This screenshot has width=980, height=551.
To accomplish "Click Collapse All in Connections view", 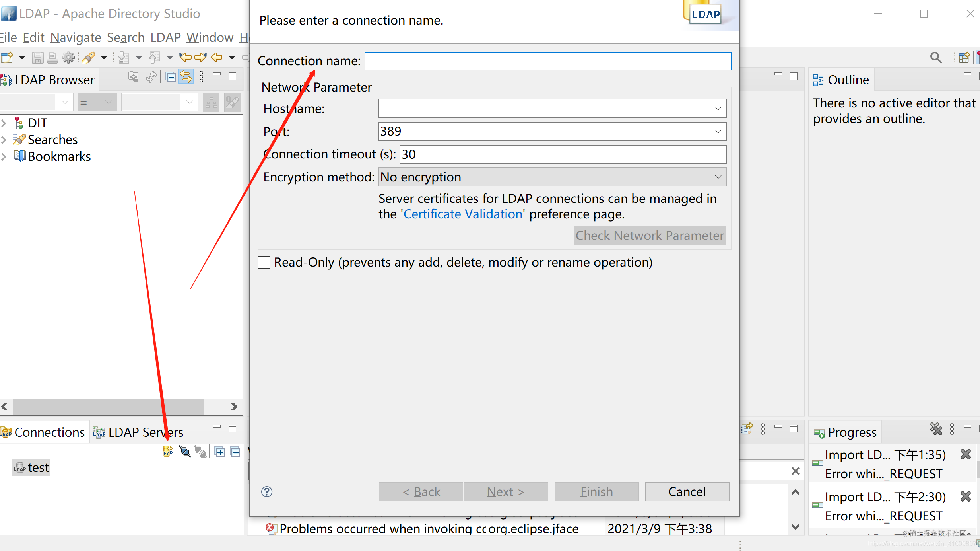I will pos(235,452).
